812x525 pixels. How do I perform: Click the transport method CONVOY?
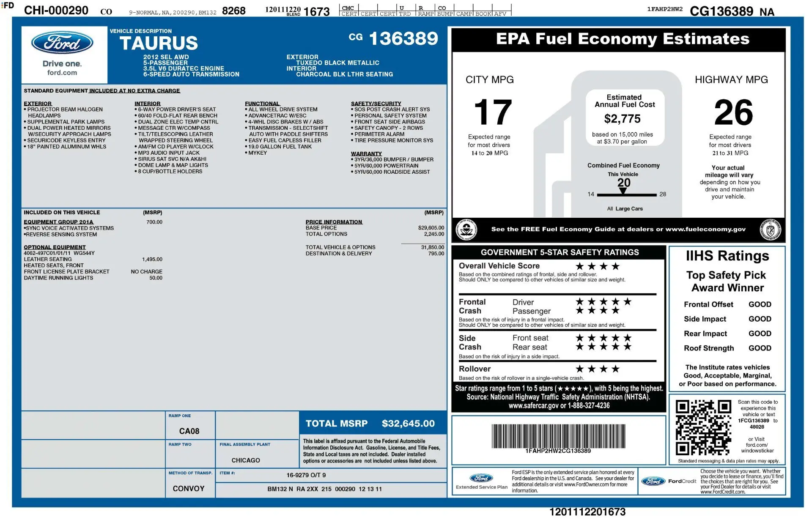coord(189,489)
